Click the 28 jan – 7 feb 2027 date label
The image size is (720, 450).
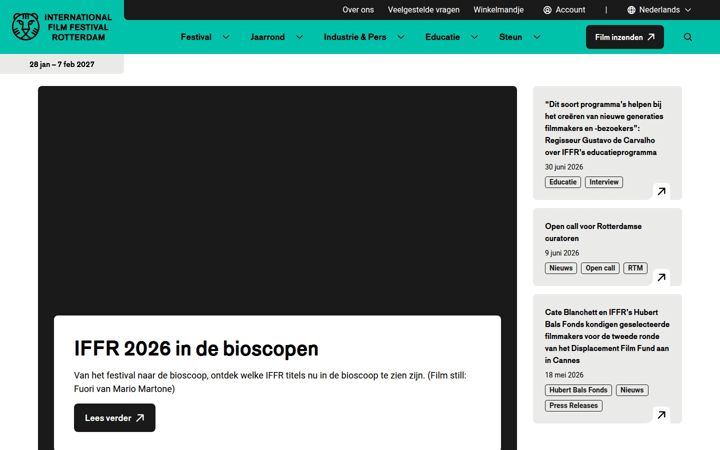pyautogui.click(x=62, y=64)
